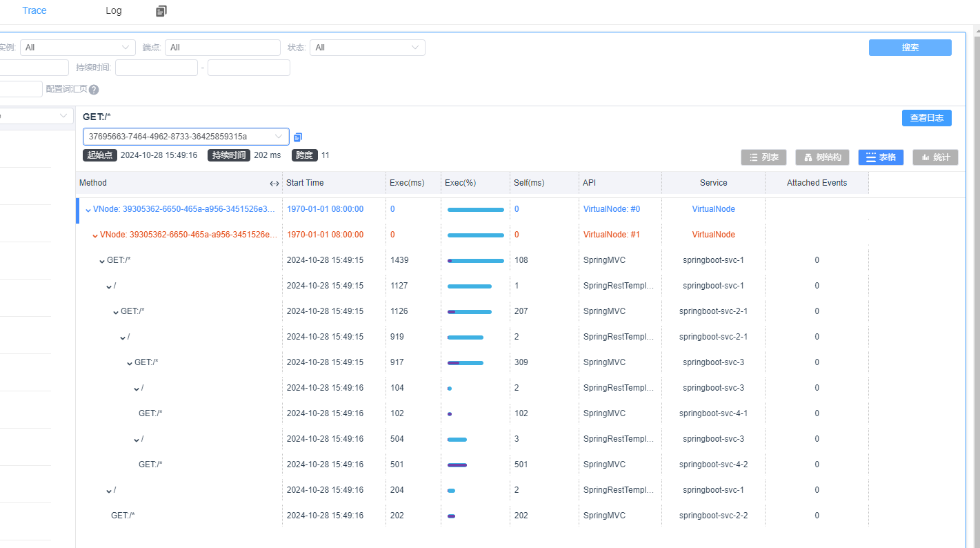Click the 搜索 search button

910,48
